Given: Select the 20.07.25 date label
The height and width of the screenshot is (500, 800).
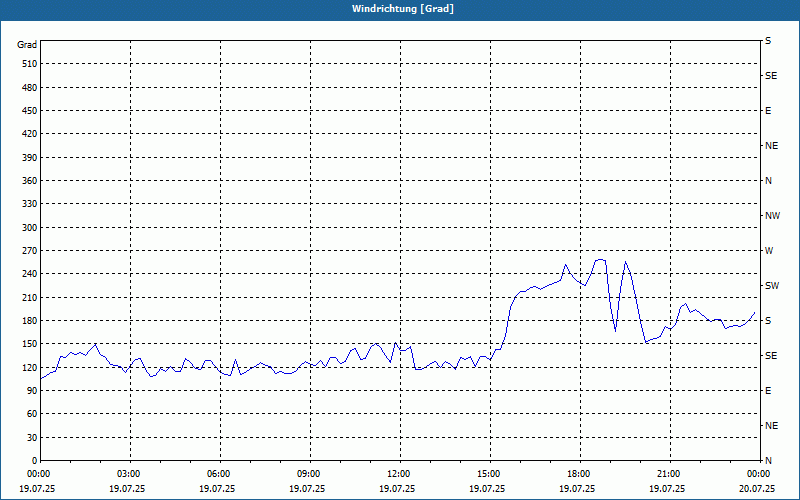Looking at the screenshot, I should (x=758, y=488).
